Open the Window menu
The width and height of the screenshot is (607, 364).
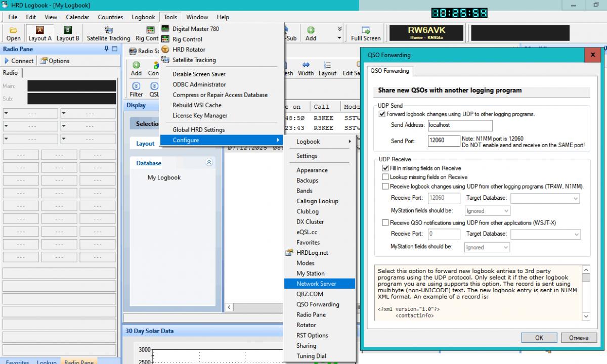(x=196, y=17)
